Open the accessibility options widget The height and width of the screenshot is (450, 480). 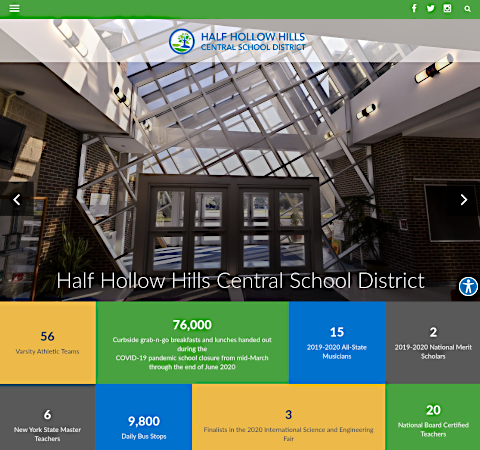[468, 286]
